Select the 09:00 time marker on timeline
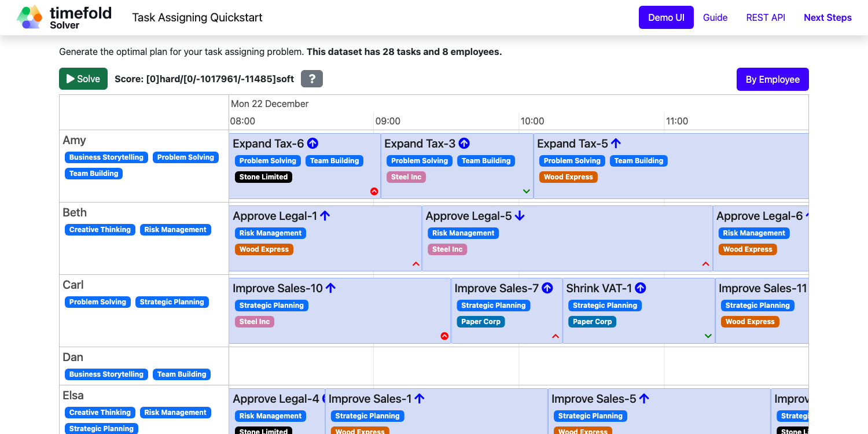Screen dimensions: 868x434 pyautogui.click(x=388, y=122)
